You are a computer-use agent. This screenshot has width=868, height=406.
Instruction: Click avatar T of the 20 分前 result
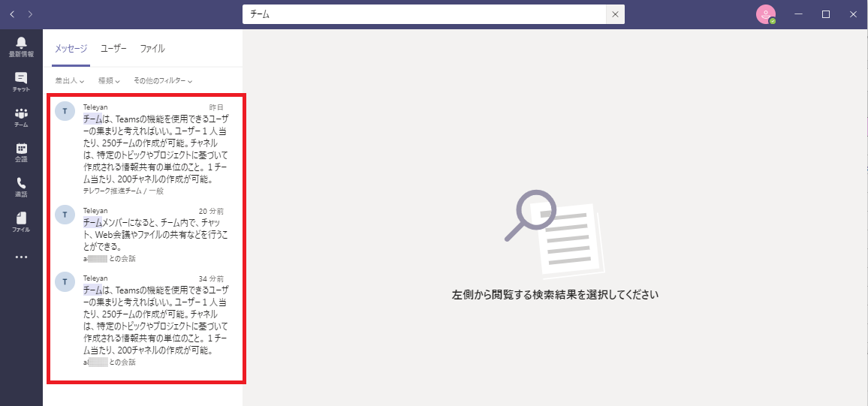(x=65, y=215)
